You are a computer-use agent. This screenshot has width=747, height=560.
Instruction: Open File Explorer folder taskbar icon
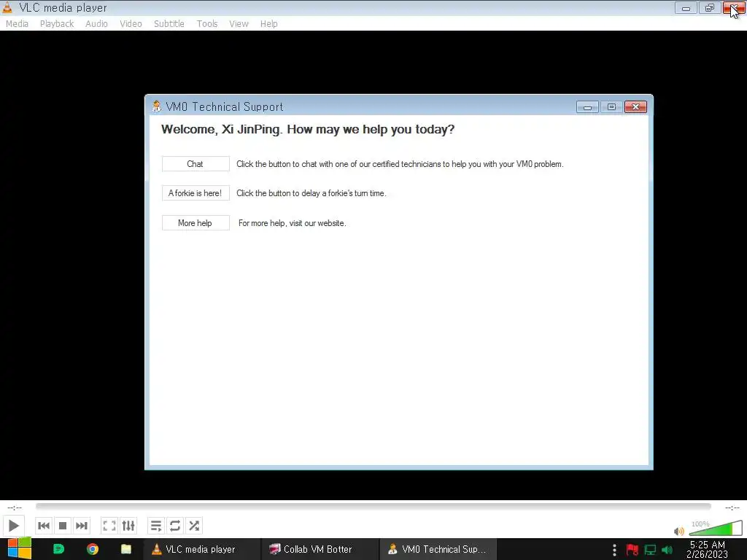pyautogui.click(x=125, y=549)
